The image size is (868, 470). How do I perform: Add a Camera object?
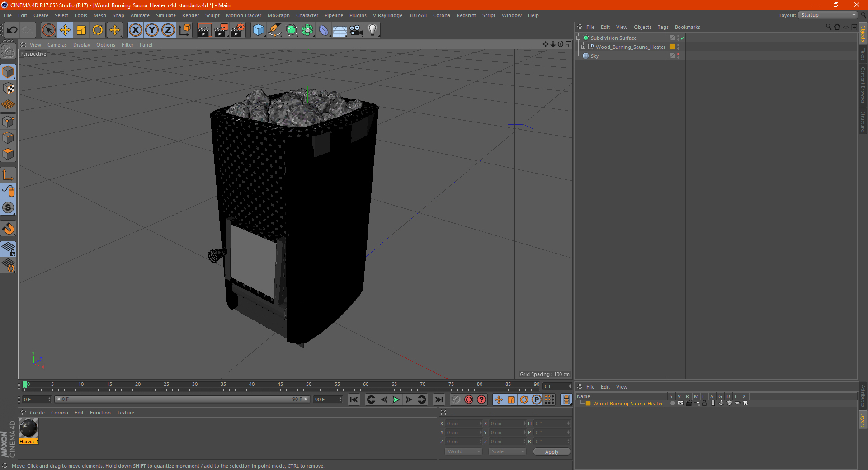pyautogui.click(x=356, y=30)
